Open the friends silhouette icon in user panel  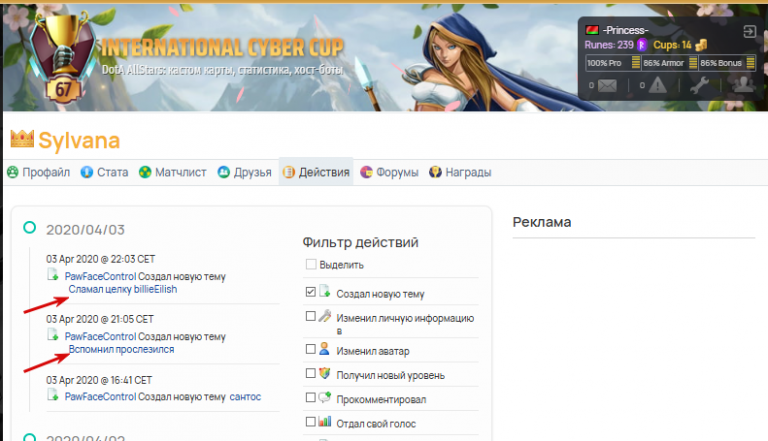(743, 84)
